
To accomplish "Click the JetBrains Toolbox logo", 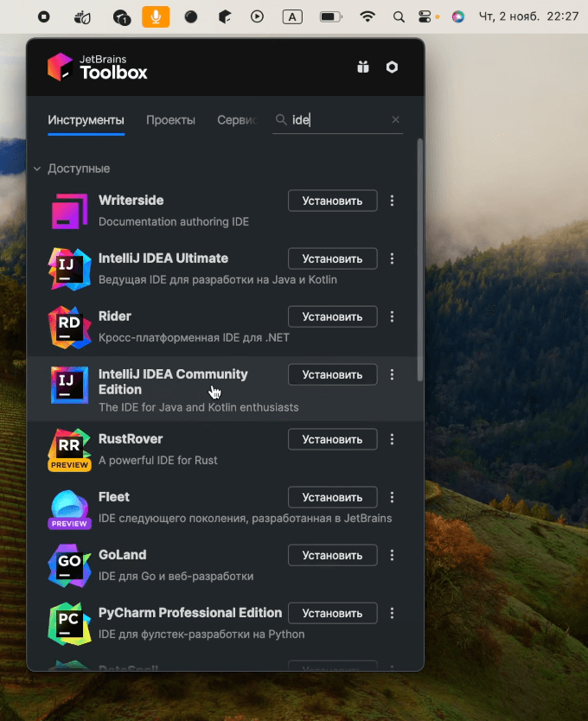I will (98, 67).
